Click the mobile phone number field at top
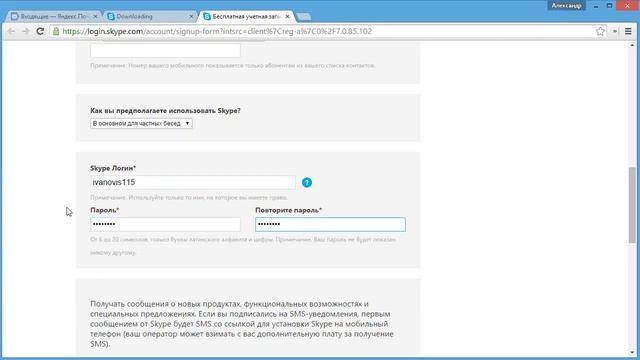The width and height of the screenshot is (640, 360). point(165,50)
